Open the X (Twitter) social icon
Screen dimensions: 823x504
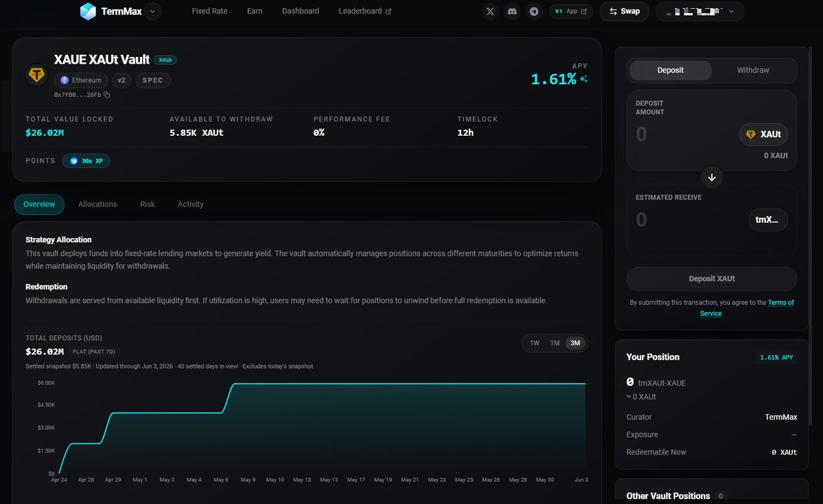[490, 12]
